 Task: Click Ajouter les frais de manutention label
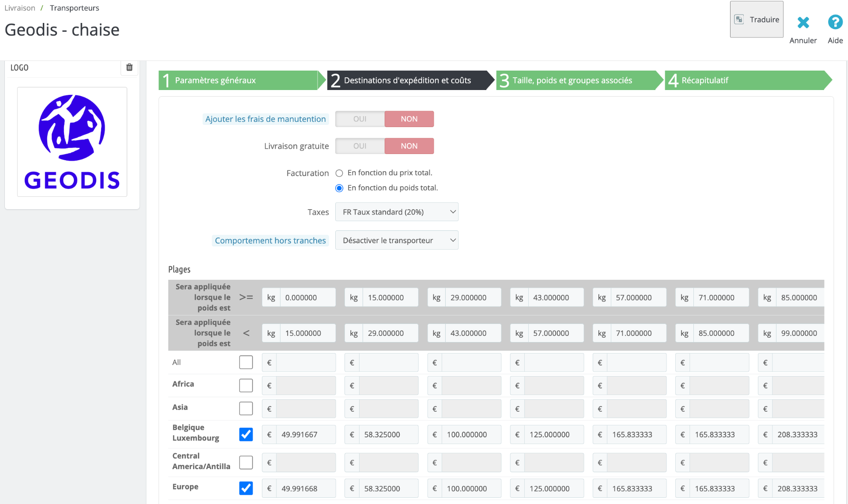(x=265, y=119)
